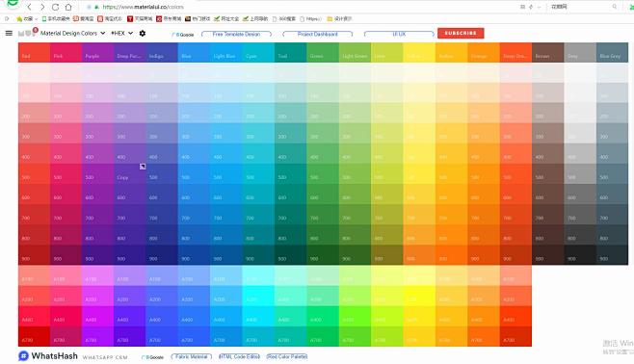The height and width of the screenshot is (364, 634).
Task: Pick the Pink 700 swatch
Action: 66,215
